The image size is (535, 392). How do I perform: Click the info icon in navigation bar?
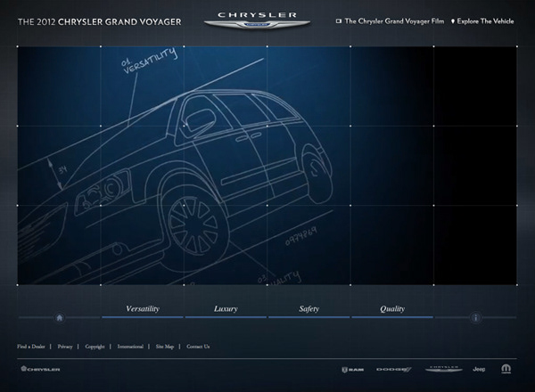(475, 318)
